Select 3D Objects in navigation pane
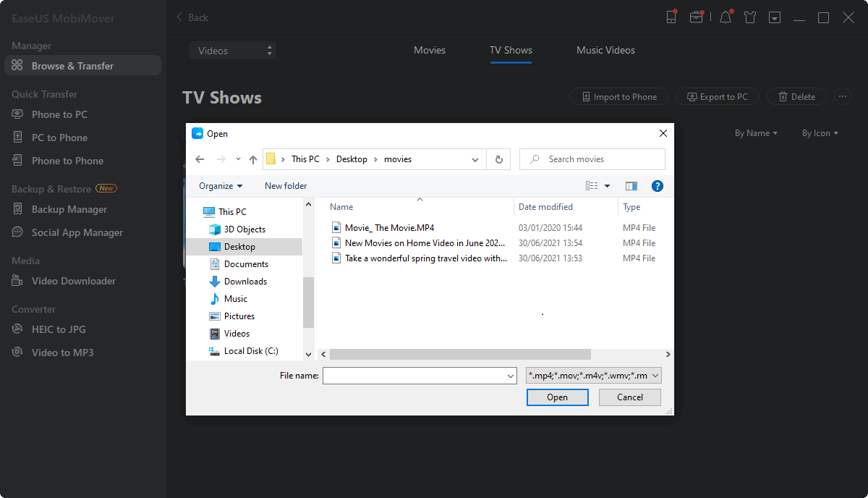The image size is (868, 498). point(244,229)
